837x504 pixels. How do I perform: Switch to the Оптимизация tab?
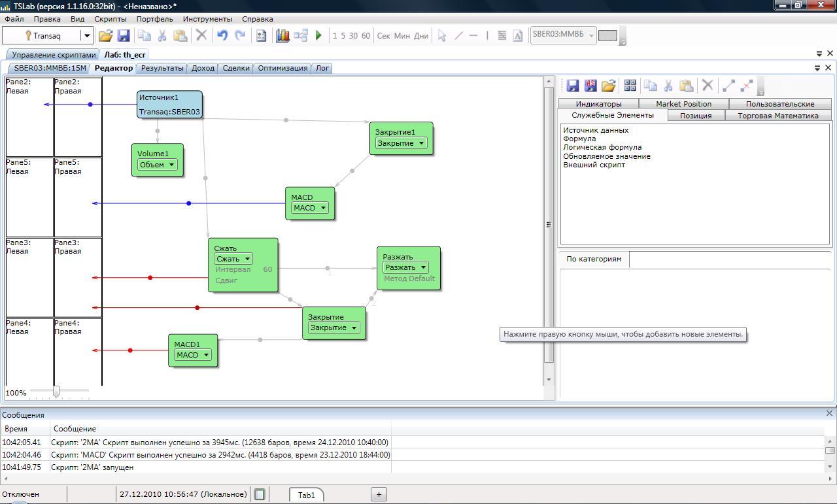pos(282,68)
